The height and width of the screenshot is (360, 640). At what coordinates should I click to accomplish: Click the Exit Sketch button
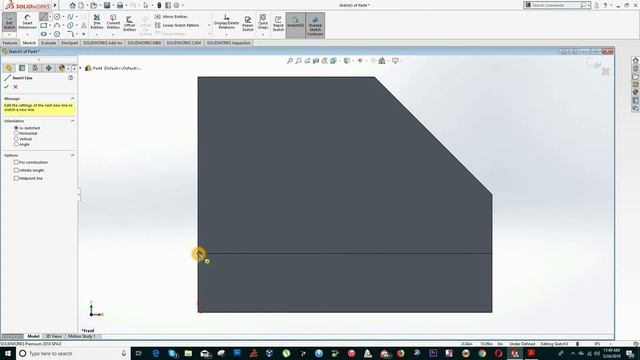(9, 22)
